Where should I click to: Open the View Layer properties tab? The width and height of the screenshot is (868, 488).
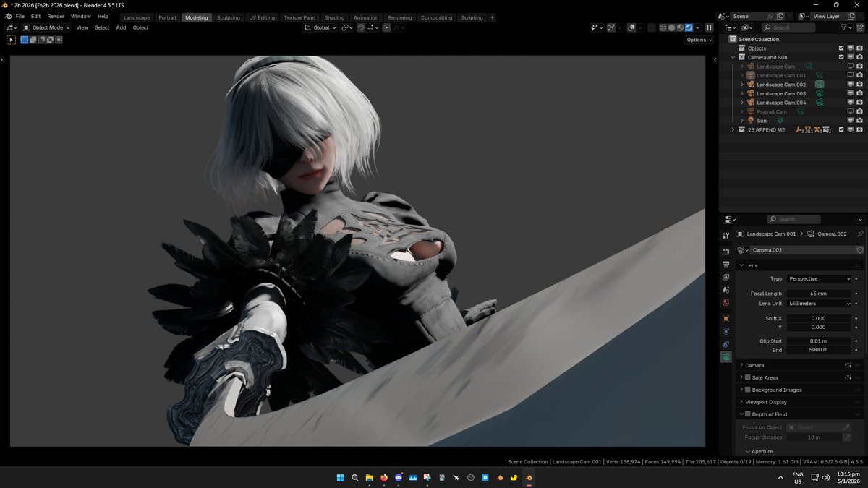click(x=726, y=277)
